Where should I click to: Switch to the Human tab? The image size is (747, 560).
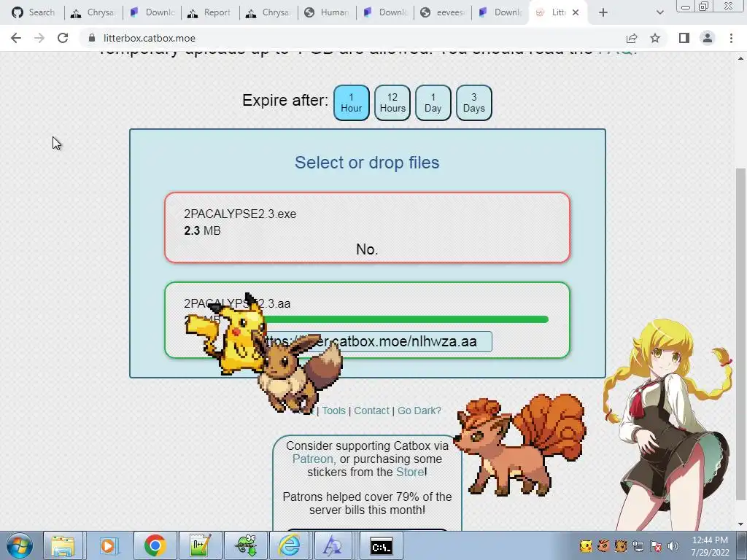327,12
